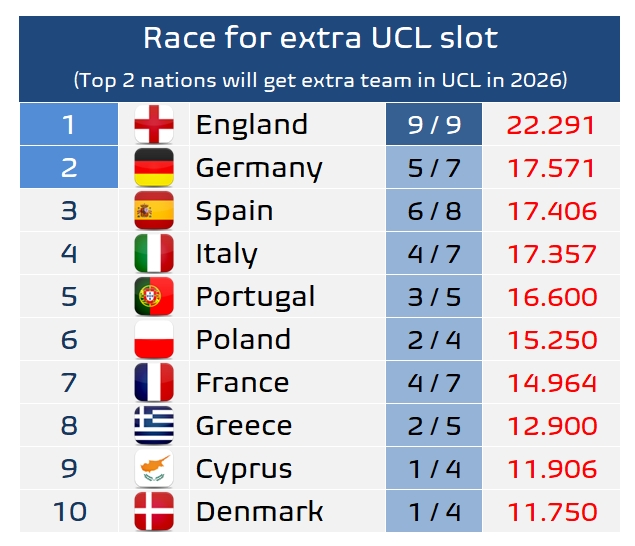
Task: Click the "Race for extra UCL slot" title
Action: click(x=320, y=38)
